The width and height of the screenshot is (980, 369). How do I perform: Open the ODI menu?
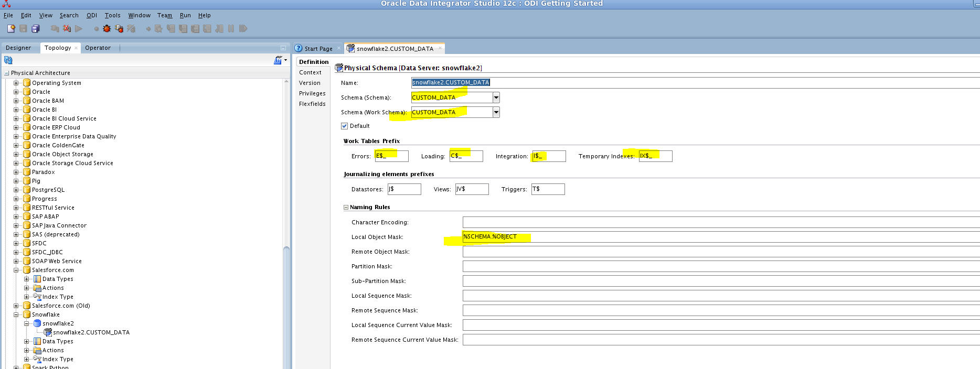tap(92, 15)
